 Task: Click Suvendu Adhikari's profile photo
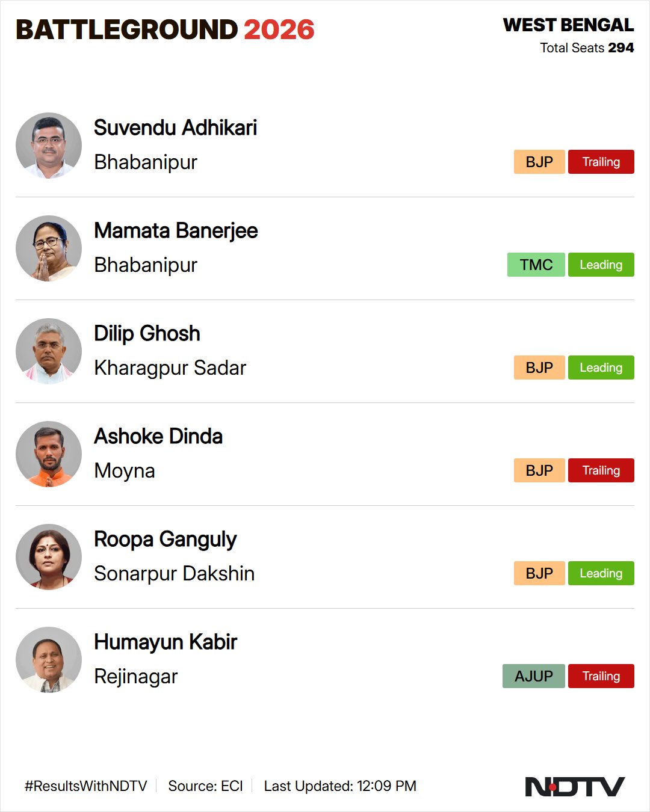tap(49, 146)
